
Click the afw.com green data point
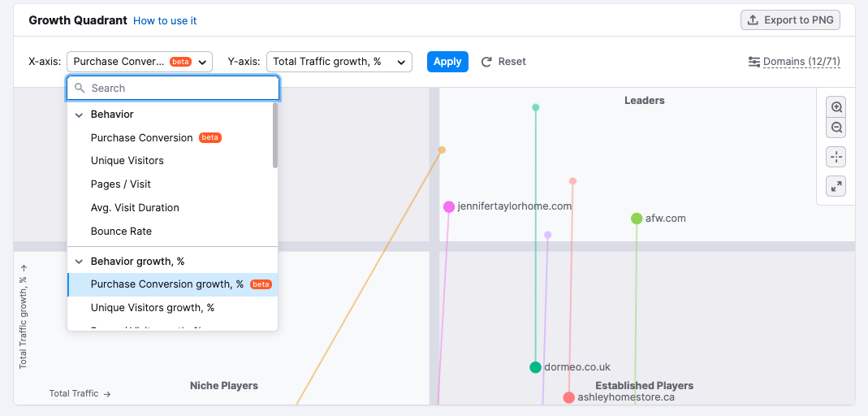[637, 219]
